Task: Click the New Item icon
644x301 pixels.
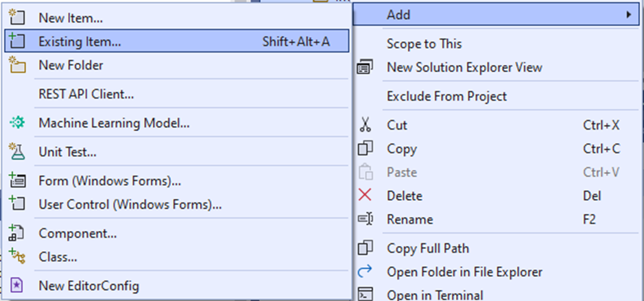Action: [17, 18]
